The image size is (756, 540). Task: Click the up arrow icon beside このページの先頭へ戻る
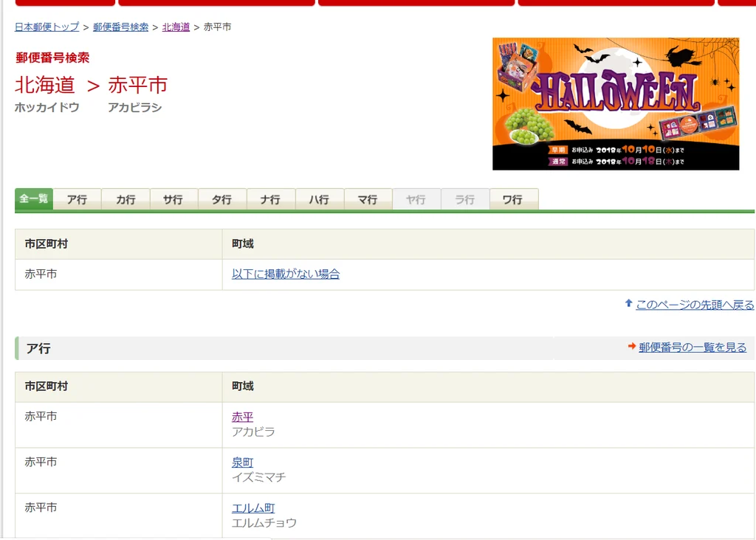628,303
